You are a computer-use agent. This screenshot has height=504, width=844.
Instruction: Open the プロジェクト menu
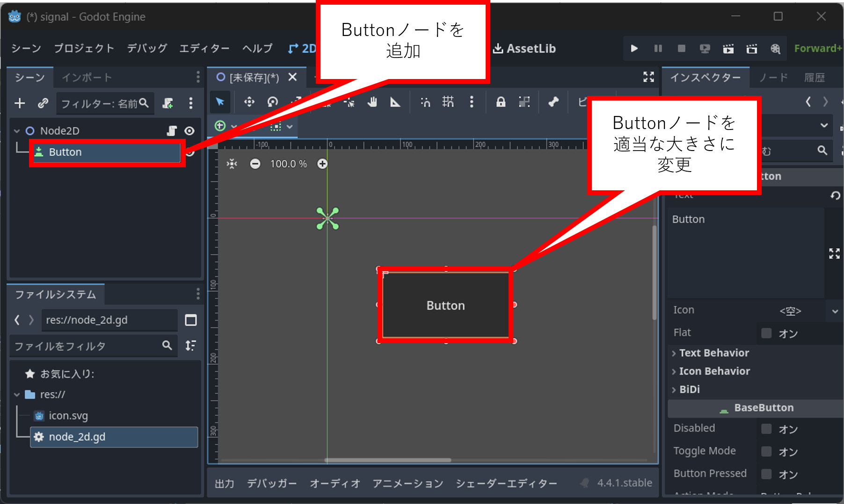pyautogui.click(x=84, y=48)
